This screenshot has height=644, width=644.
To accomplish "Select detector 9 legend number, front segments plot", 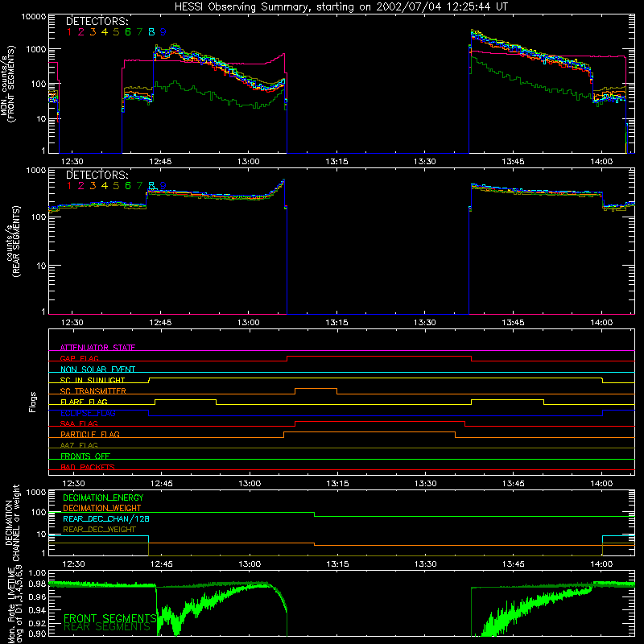I will (163, 32).
